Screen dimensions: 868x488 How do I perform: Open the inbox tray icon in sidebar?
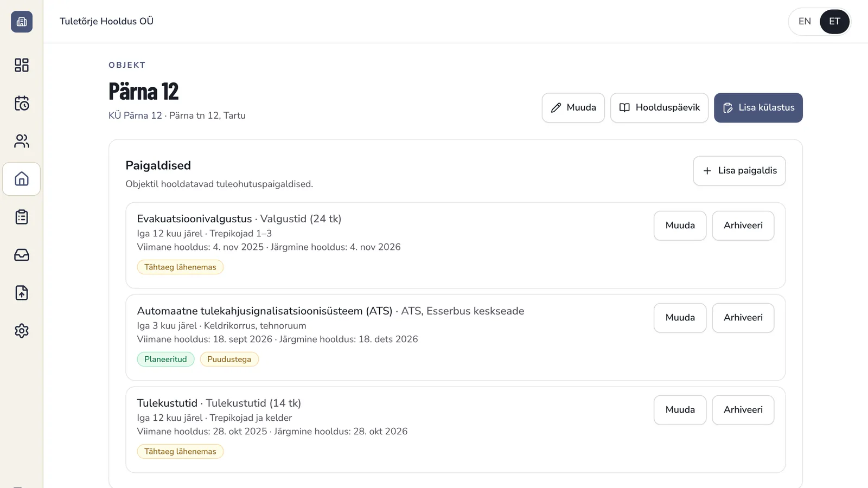(22, 255)
